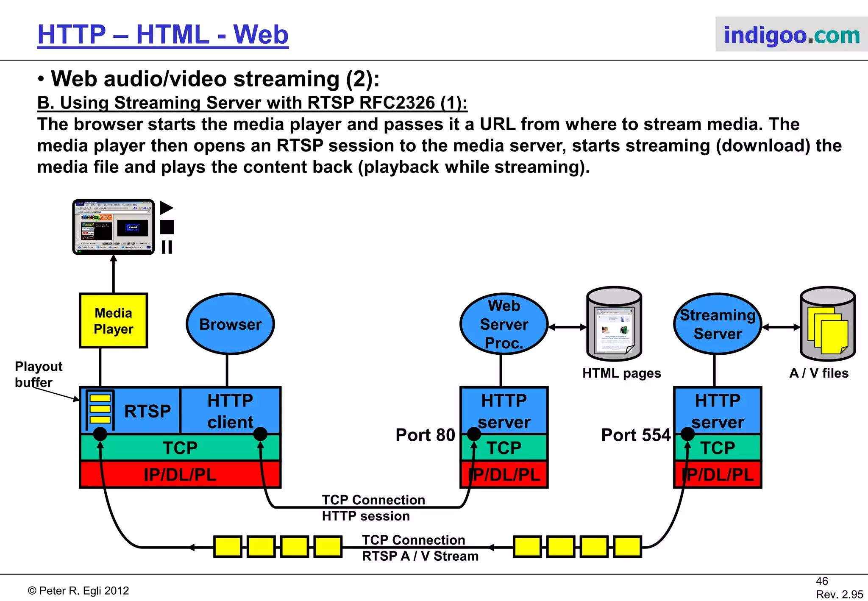This screenshot has height=601, width=868.
Task: Open the HTTP – HTML - Web title link
Action: (x=163, y=35)
